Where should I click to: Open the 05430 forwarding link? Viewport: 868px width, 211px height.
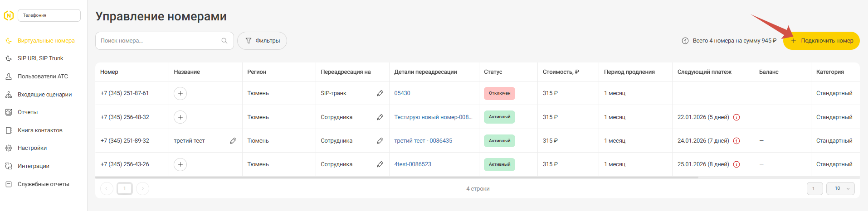tap(402, 93)
